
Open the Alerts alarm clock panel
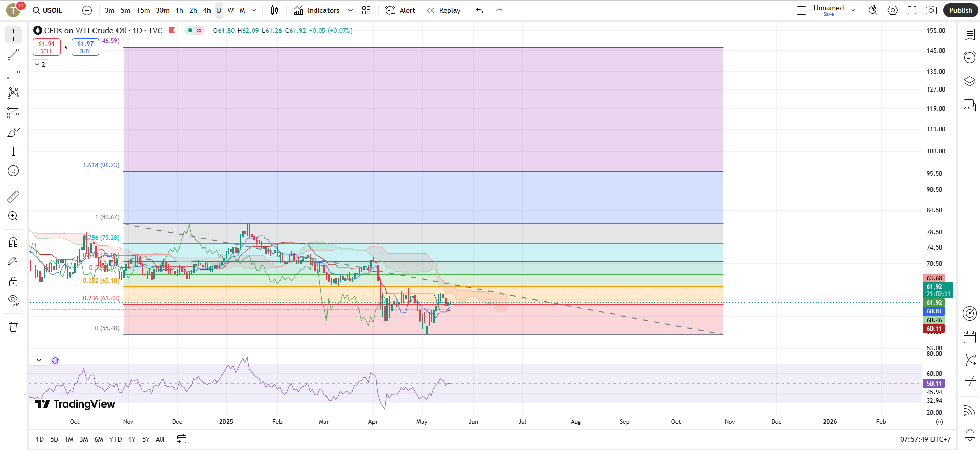click(x=969, y=57)
